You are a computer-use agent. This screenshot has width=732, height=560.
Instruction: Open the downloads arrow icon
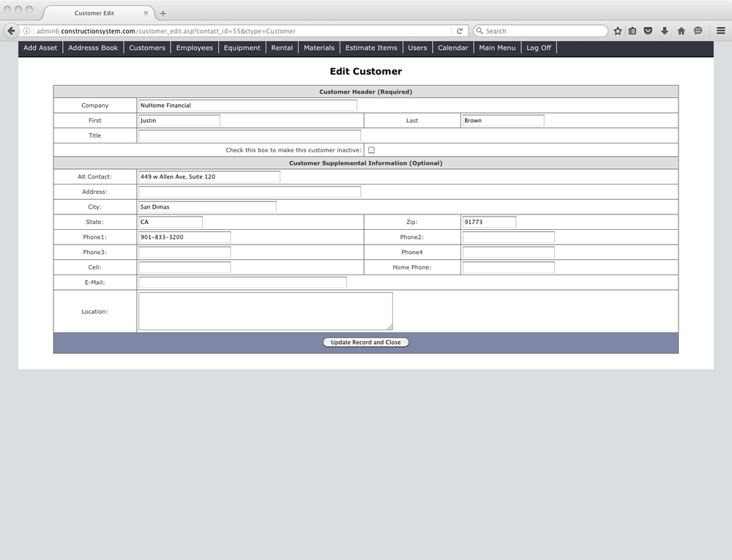pyautogui.click(x=665, y=31)
